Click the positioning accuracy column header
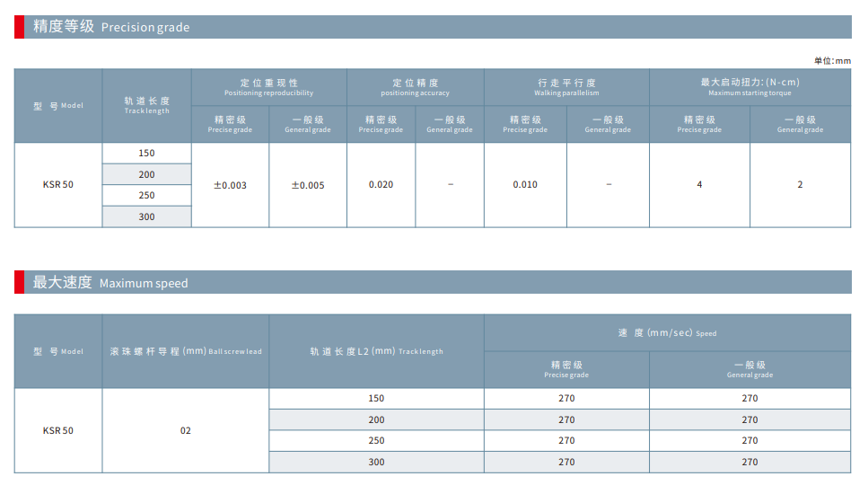868x503 pixels. point(415,87)
